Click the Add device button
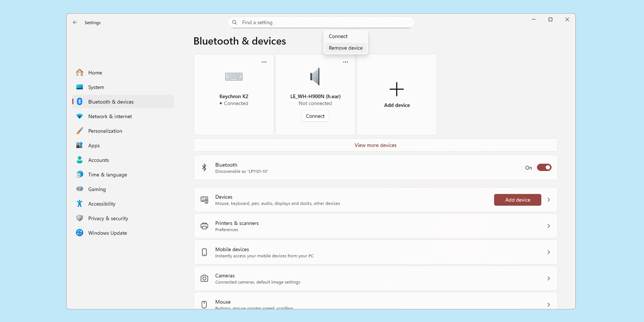Image resolution: width=644 pixels, height=322 pixels. pos(517,200)
